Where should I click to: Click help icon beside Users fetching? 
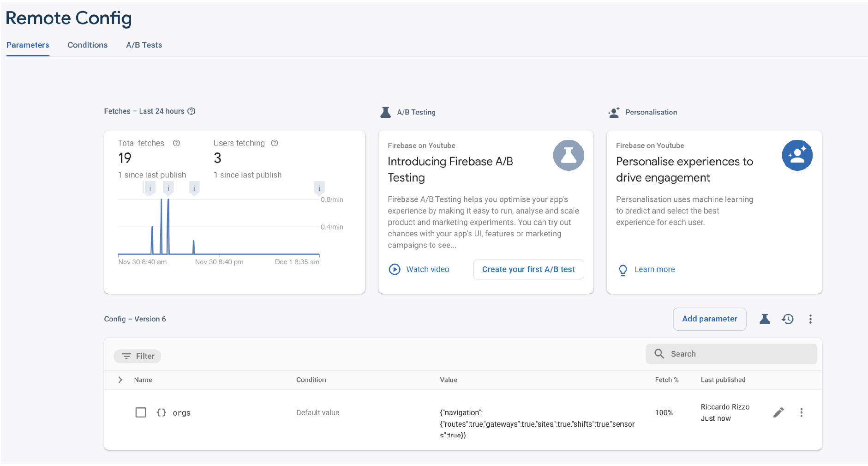[275, 143]
